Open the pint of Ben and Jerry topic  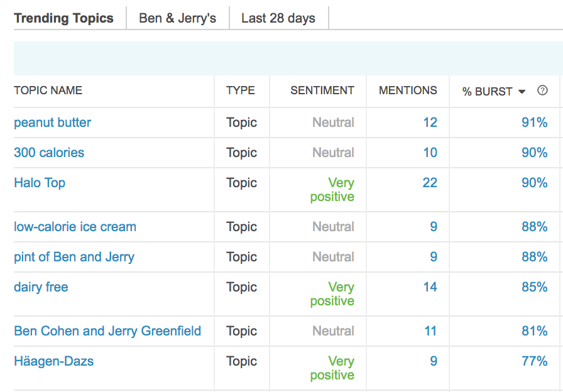(74, 257)
